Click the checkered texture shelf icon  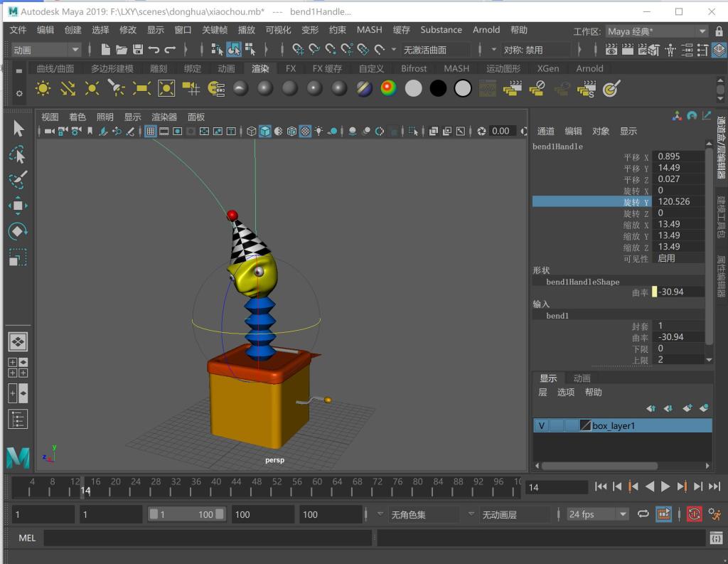(x=486, y=88)
